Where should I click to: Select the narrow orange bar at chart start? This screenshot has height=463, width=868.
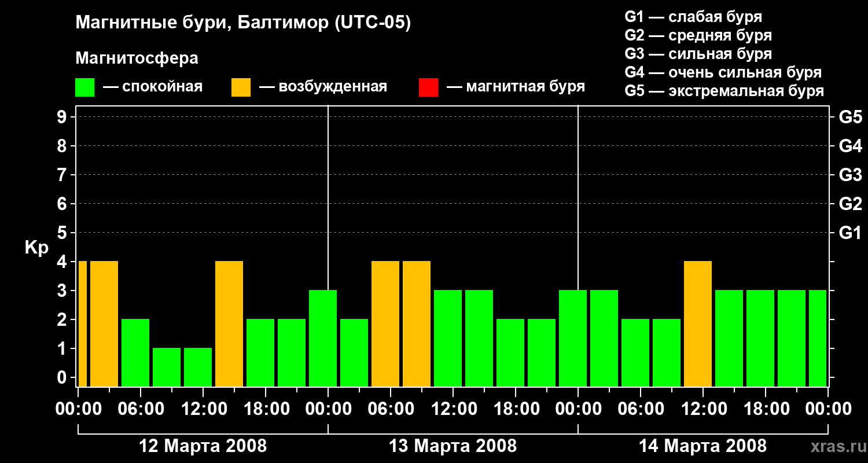(82, 324)
